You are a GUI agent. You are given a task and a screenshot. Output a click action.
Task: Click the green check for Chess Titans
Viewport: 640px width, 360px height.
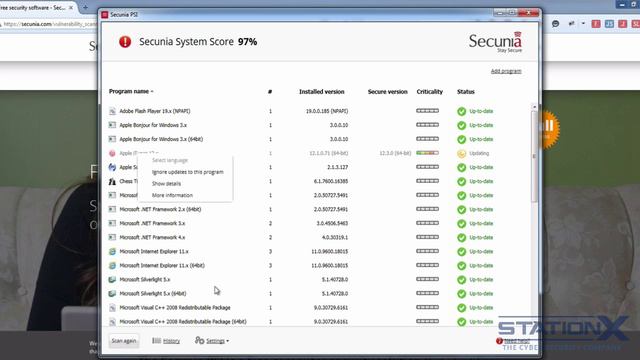tap(462, 182)
